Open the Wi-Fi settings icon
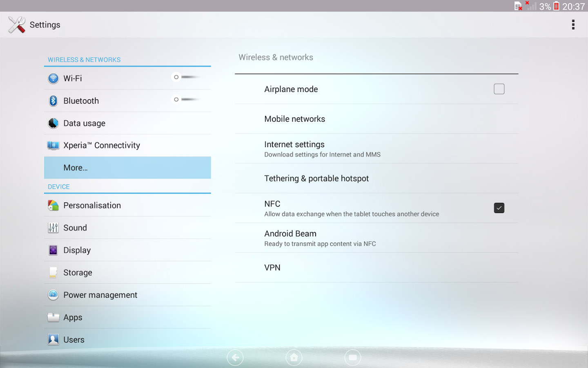Viewport: 588px width, 368px height. (53, 78)
